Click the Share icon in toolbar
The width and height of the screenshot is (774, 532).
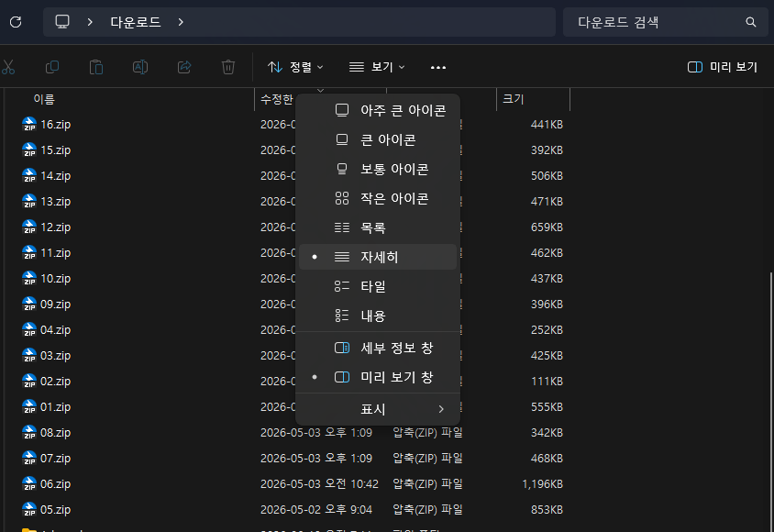point(184,67)
